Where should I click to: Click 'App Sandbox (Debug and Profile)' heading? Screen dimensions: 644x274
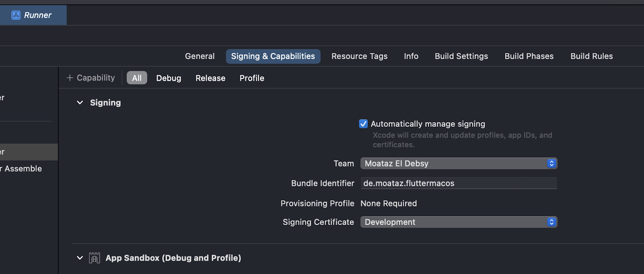(173, 258)
